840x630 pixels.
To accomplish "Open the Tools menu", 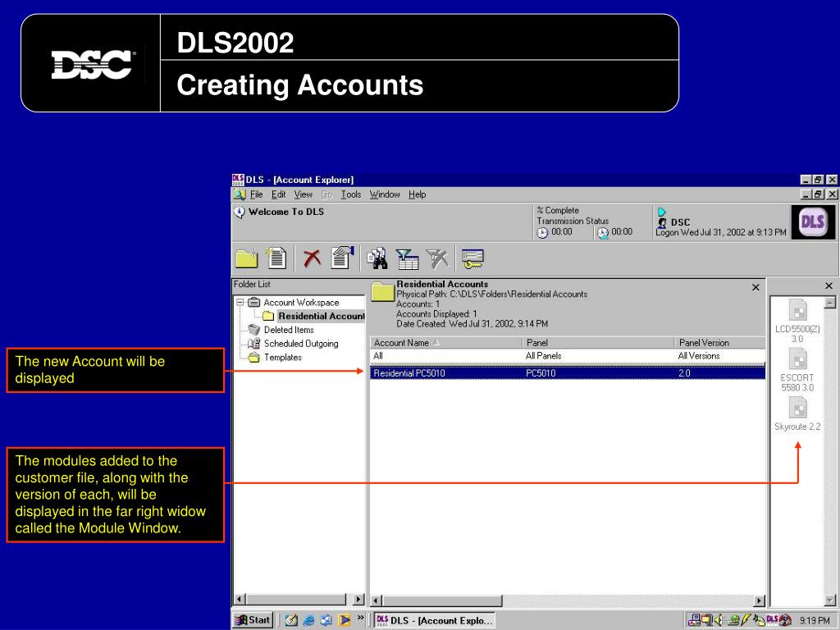I will pyautogui.click(x=351, y=194).
